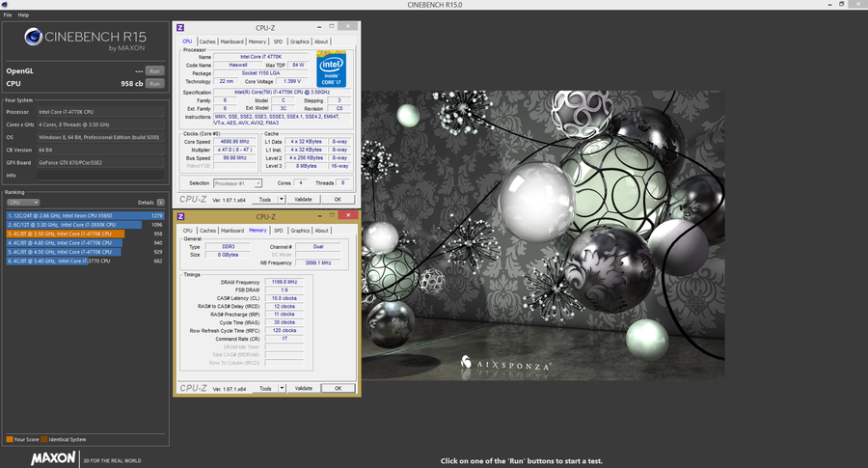Switch to Caches tab in upper CPU-Z window
The height and width of the screenshot is (468, 868).
point(207,41)
